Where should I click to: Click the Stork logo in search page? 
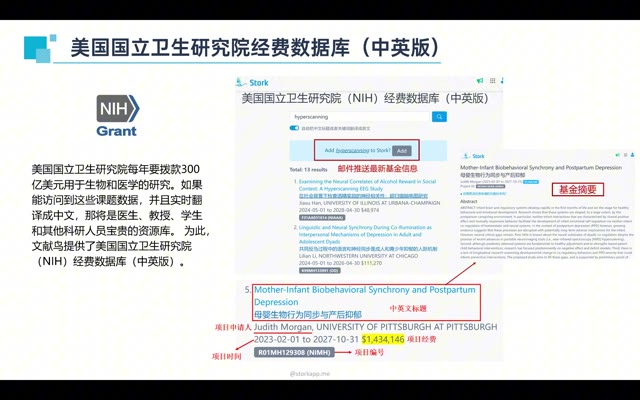252,82
